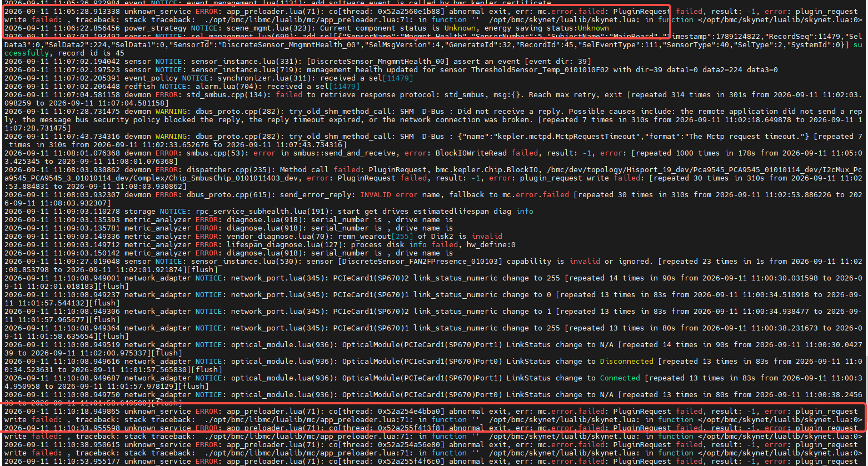This screenshot has height=466, width=868.
Task: Click "start get drives estimatedlifespan diag info"
Action: click(x=435, y=212)
